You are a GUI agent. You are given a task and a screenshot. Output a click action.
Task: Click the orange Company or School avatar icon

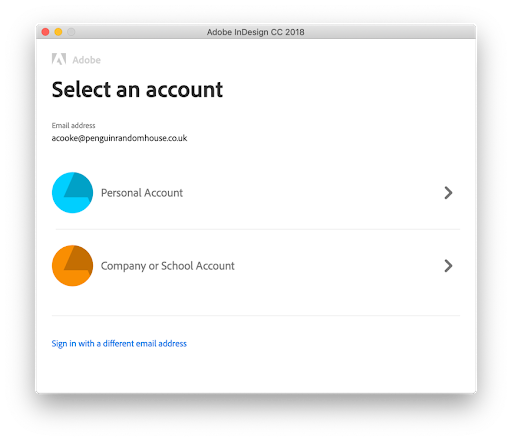coord(72,266)
